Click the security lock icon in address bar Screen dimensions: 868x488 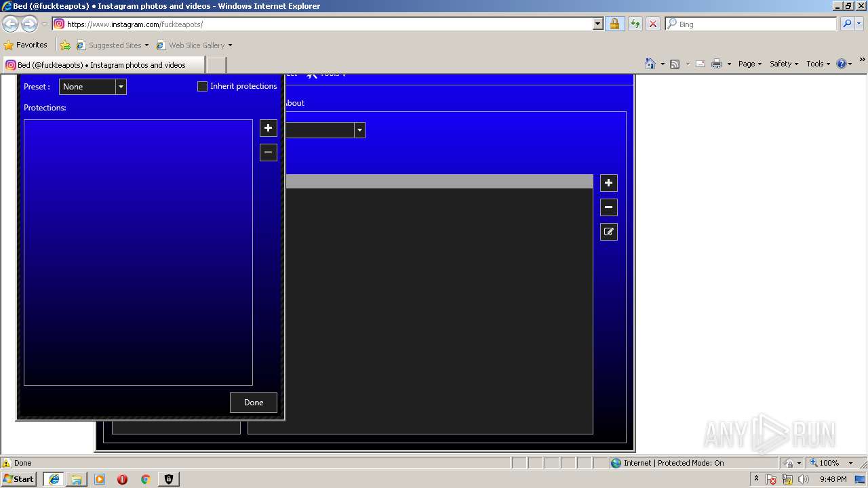[614, 24]
